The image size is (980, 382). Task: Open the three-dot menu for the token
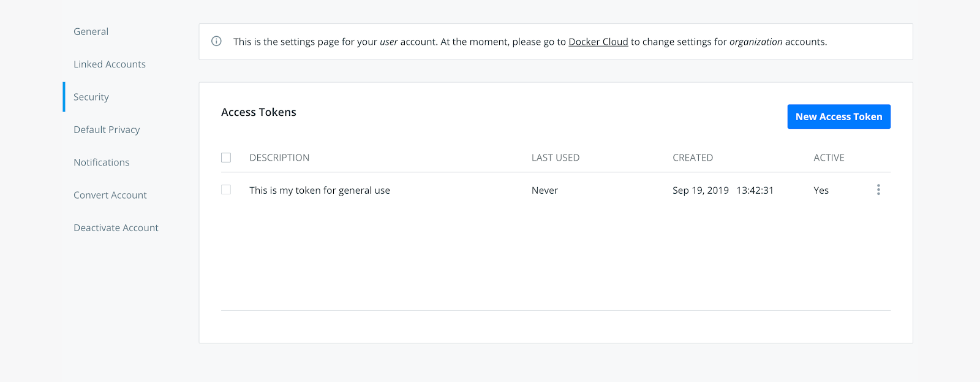tap(878, 190)
